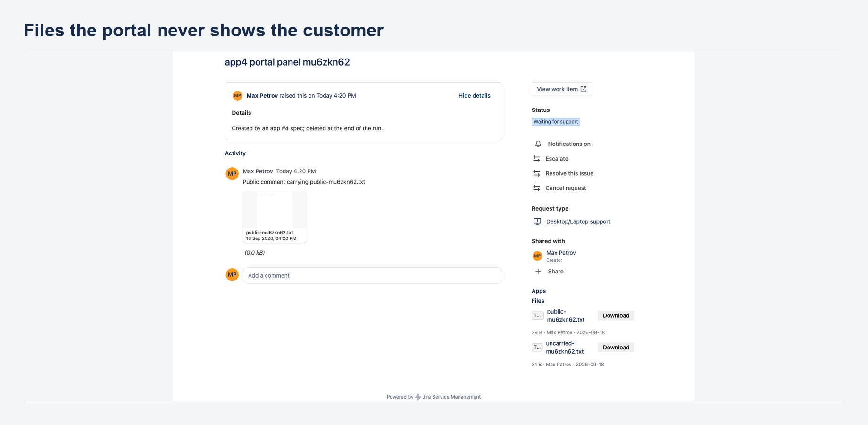Click Max Petrov avatar in Shared with
868x425 pixels.
[537, 256]
